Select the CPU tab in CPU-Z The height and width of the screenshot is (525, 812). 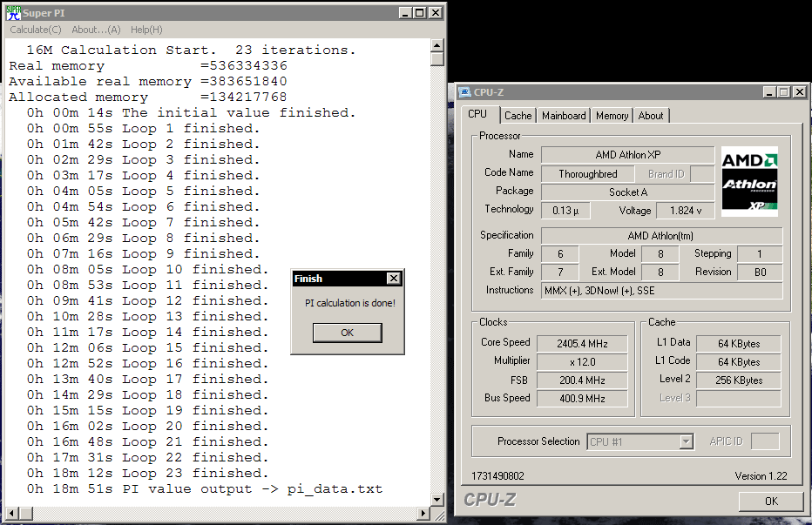click(x=477, y=114)
